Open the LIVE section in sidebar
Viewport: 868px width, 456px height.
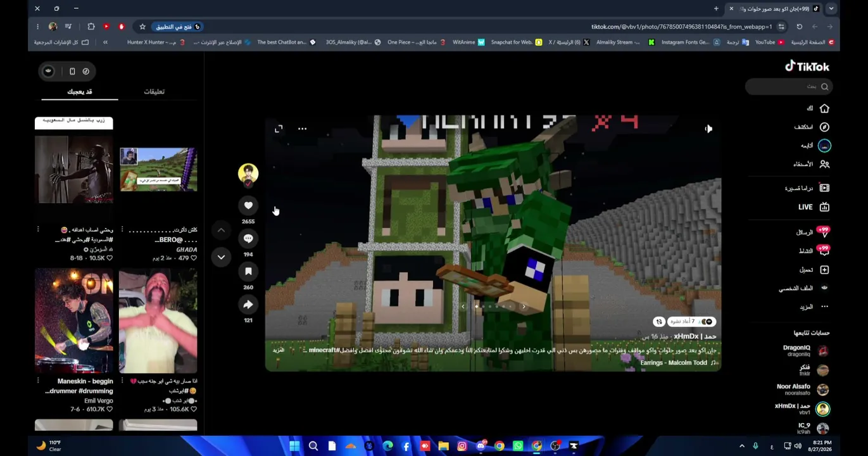pyautogui.click(x=814, y=207)
